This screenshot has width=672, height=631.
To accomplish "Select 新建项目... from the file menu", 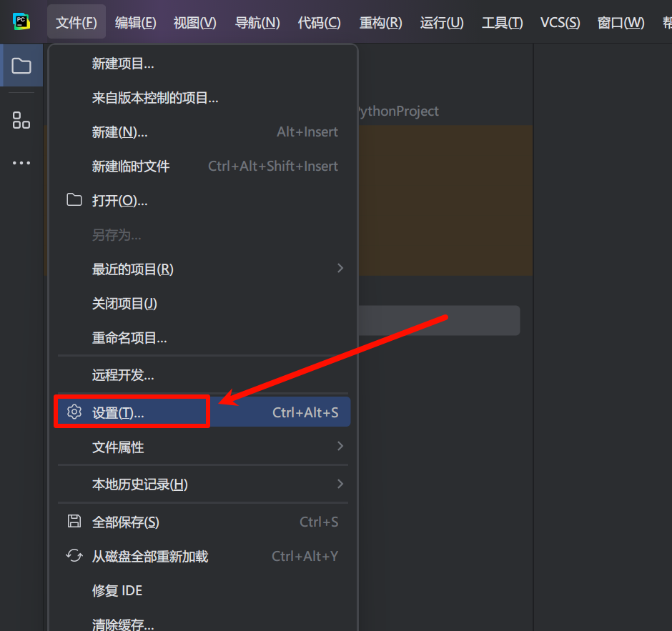I will 123,64.
